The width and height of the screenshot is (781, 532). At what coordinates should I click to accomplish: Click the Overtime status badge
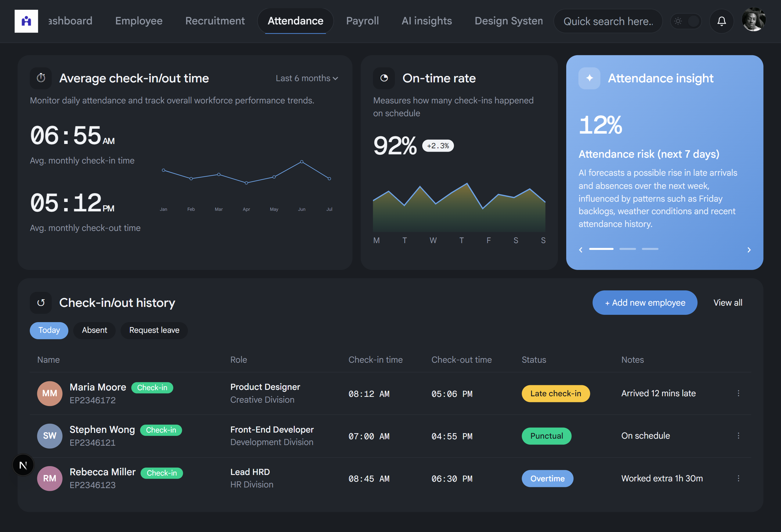point(547,479)
